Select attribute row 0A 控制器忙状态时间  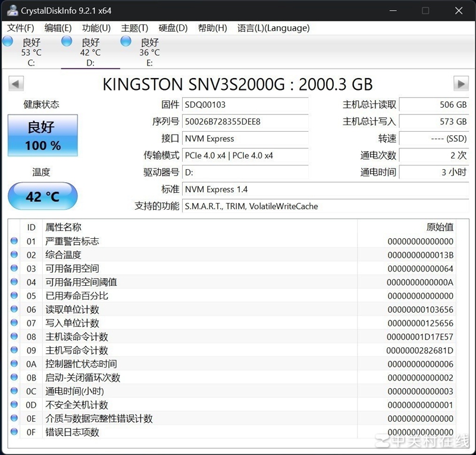(232, 364)
